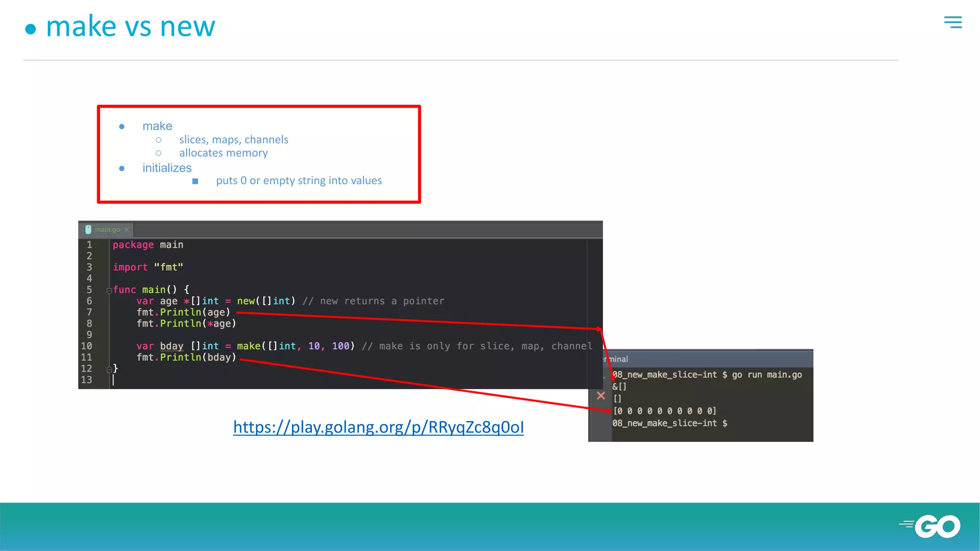Click 'puts 0 or empty string into values'

tap(299, 181)
